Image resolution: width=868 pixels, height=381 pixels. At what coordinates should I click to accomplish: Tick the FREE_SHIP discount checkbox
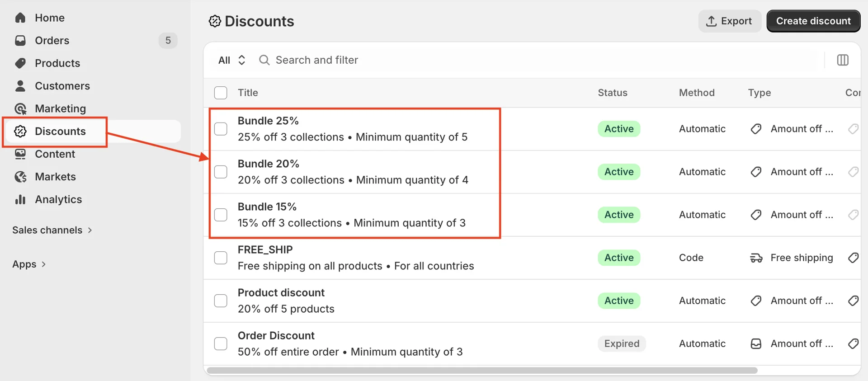point(221,258)
